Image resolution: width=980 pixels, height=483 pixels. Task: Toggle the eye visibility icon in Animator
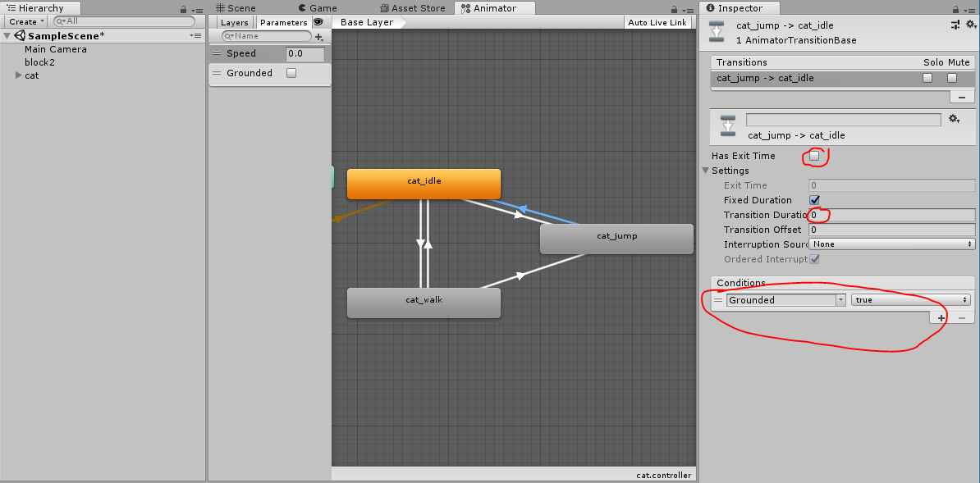pos(318,22)
